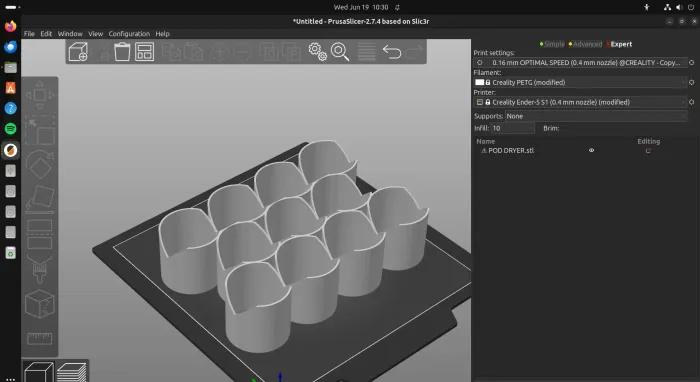Viewport: 700px width, 382px height.
Task: Click gear icon beside Print settings preset
Action: click(692, 63)
